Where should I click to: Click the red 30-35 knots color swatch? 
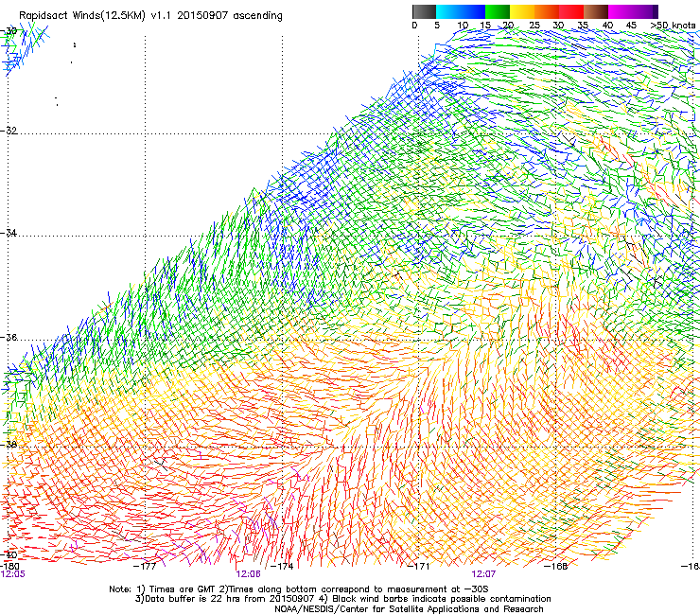coord(571,11)
